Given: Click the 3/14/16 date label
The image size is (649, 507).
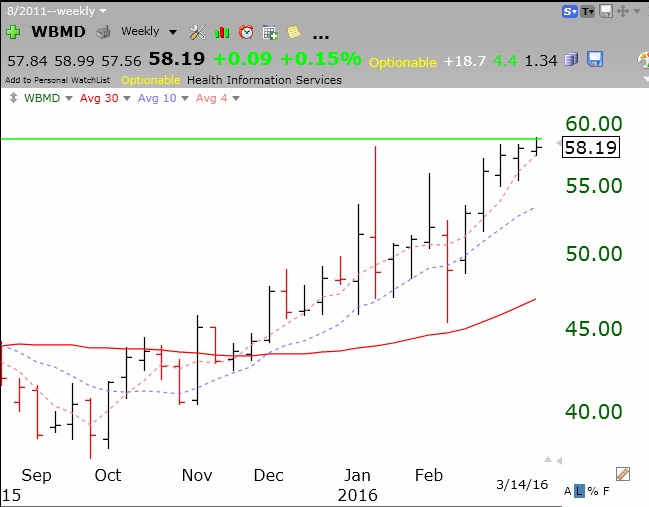Looking at the screenshot, I should (x=522, y=484).
